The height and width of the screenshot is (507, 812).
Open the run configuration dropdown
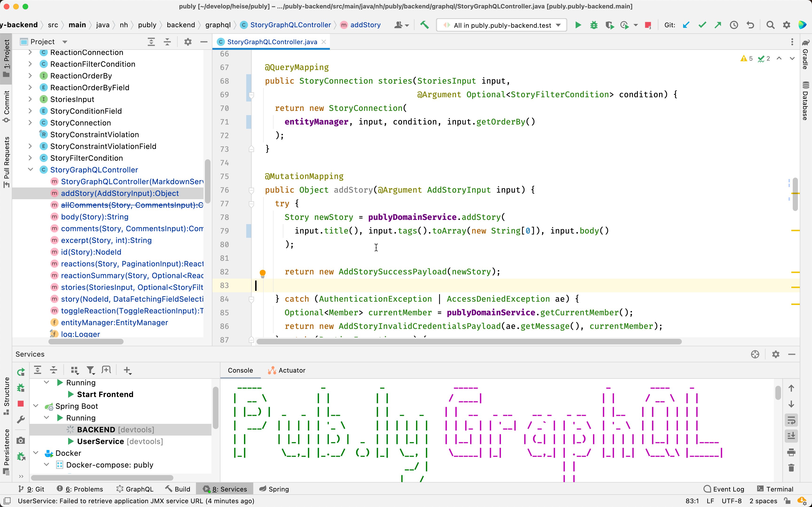point(502,25)
